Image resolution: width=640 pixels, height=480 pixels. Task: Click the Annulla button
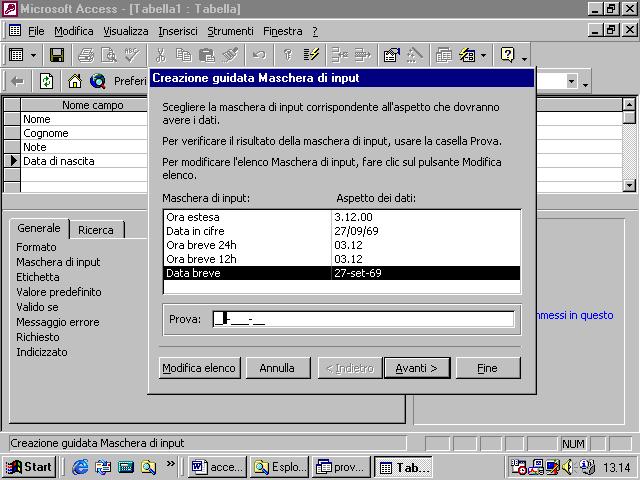277,368
